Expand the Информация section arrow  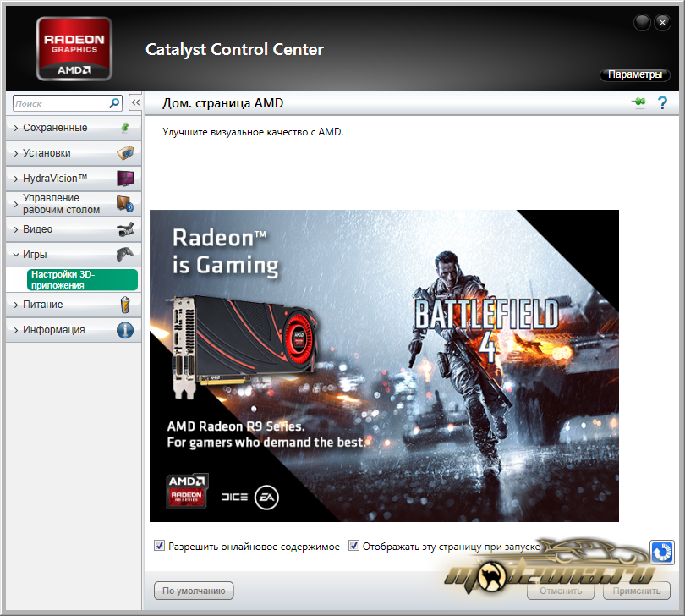pos(16,330)
